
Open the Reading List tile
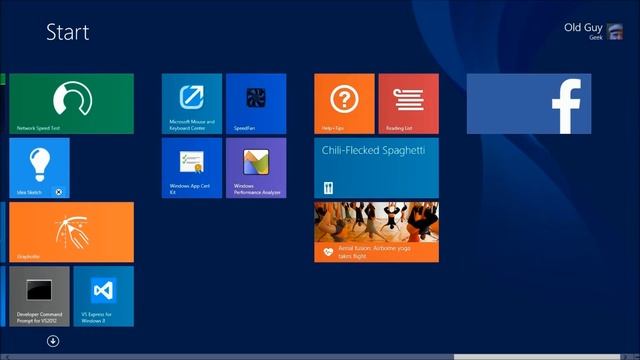point(409,104)
